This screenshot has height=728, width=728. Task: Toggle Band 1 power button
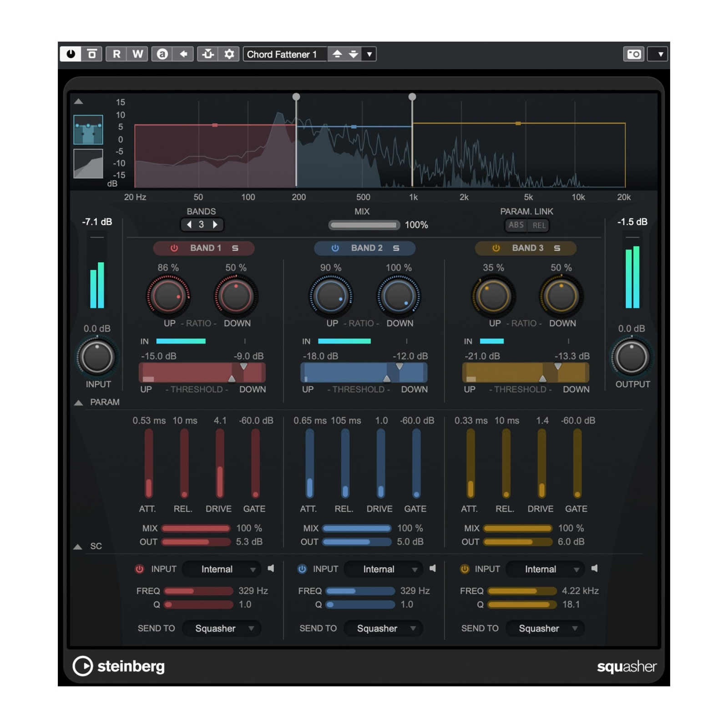click(174, 248)
